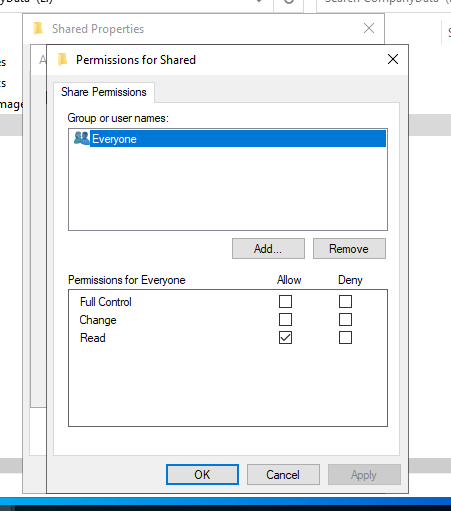Click the Apply button
Screen dimensions: 451x511
click(x=364, y=474)
